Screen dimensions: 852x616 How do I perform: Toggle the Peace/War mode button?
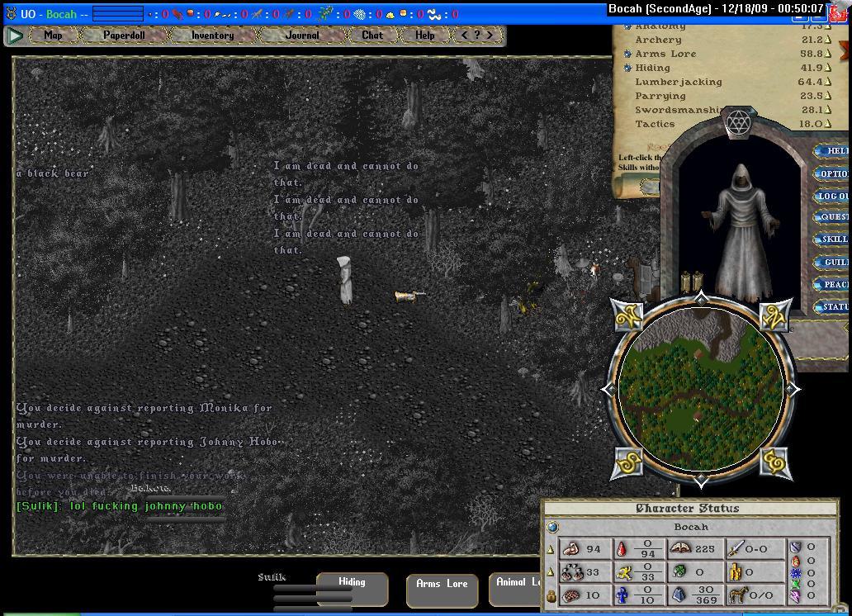tap(834, 284)
